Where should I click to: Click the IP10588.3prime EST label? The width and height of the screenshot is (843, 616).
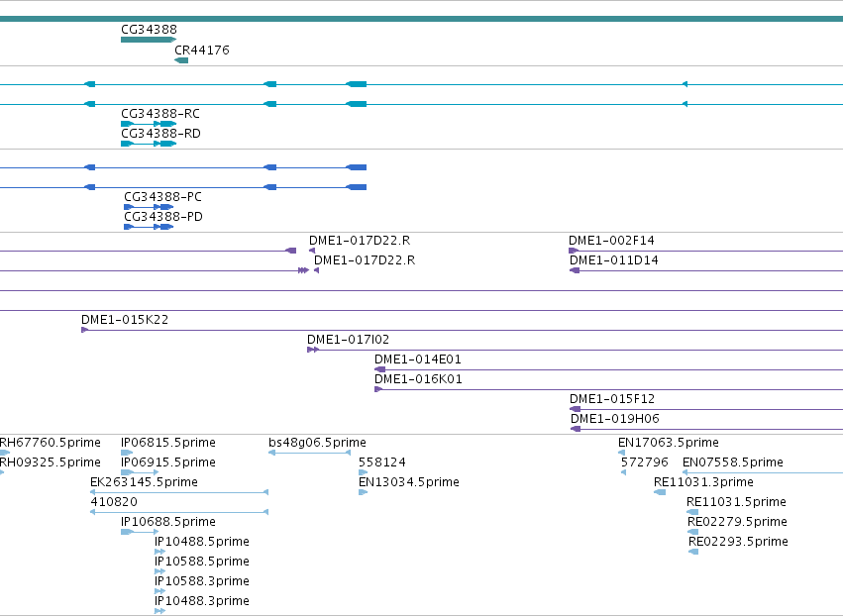coord(202,581)
